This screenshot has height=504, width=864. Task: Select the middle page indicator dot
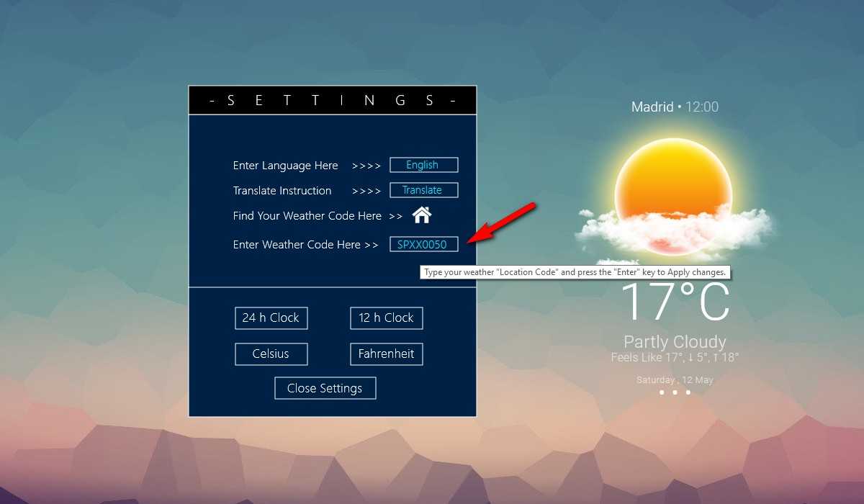tap(675, 392)
